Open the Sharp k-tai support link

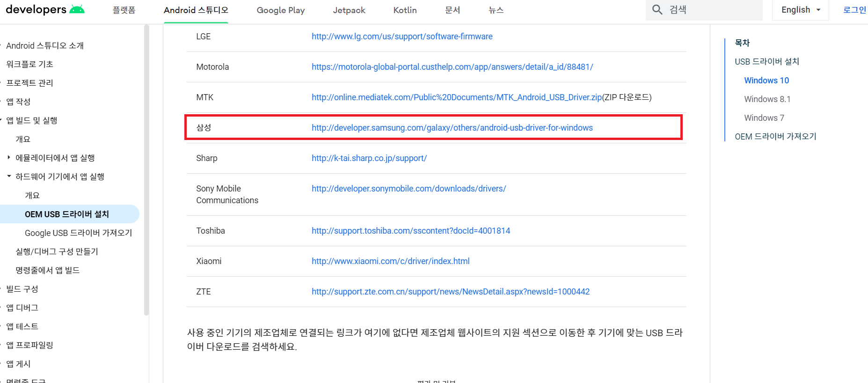[369, 158]
